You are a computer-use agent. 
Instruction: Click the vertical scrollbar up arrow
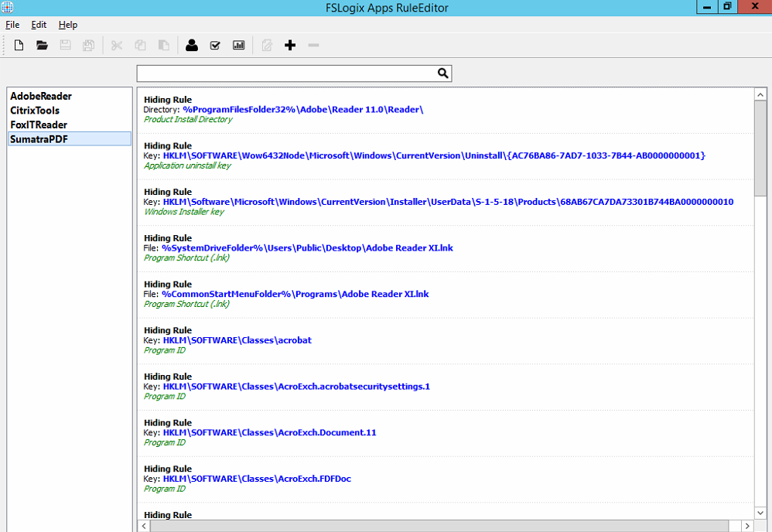(760, 94)
